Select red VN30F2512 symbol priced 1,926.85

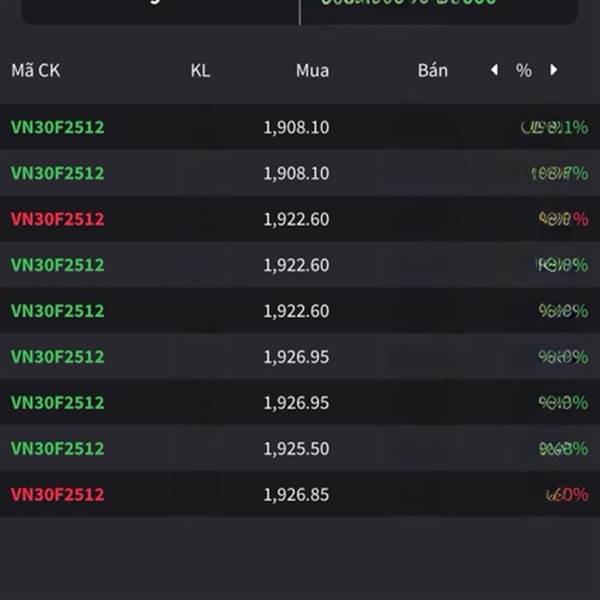point(57,494)
